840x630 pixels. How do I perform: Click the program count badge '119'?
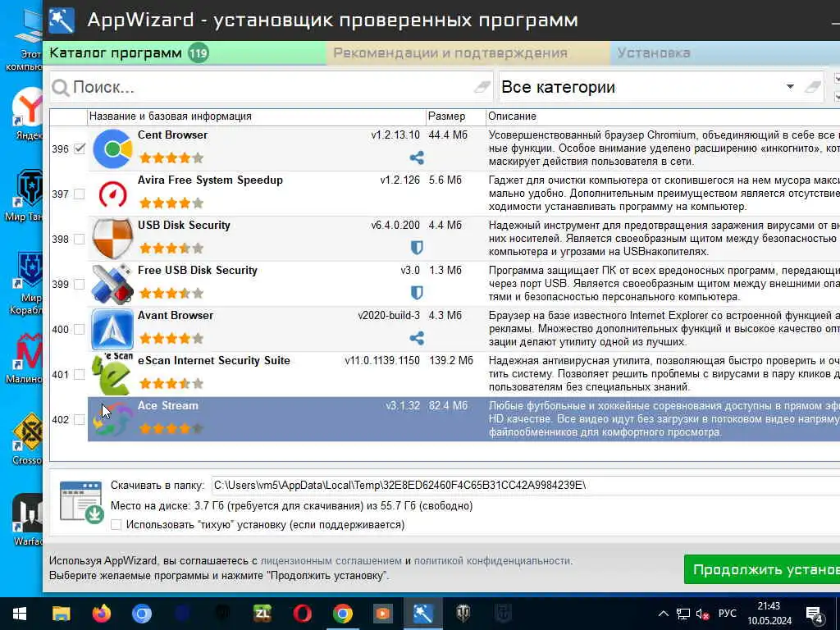coord(199,53)
